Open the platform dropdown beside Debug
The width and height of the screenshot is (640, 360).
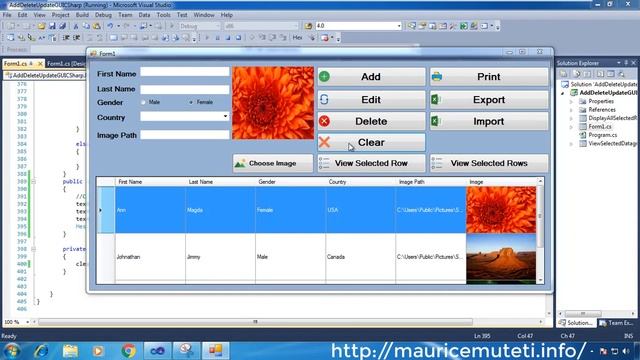[296, 26]
